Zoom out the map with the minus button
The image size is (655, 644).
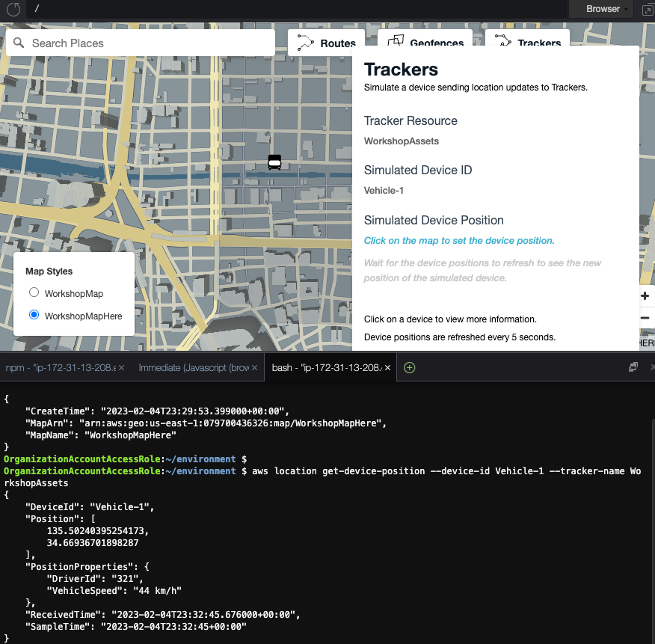(x=645, y=318)
